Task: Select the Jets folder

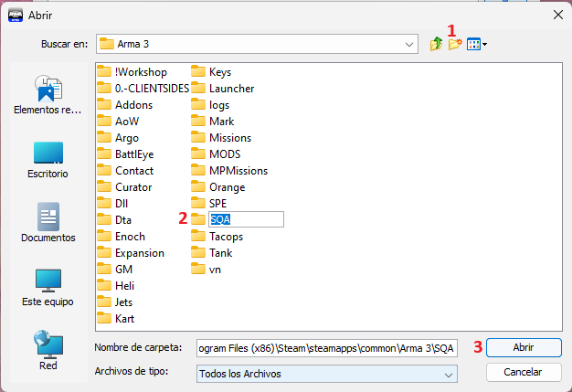Action: pos(114,302)
